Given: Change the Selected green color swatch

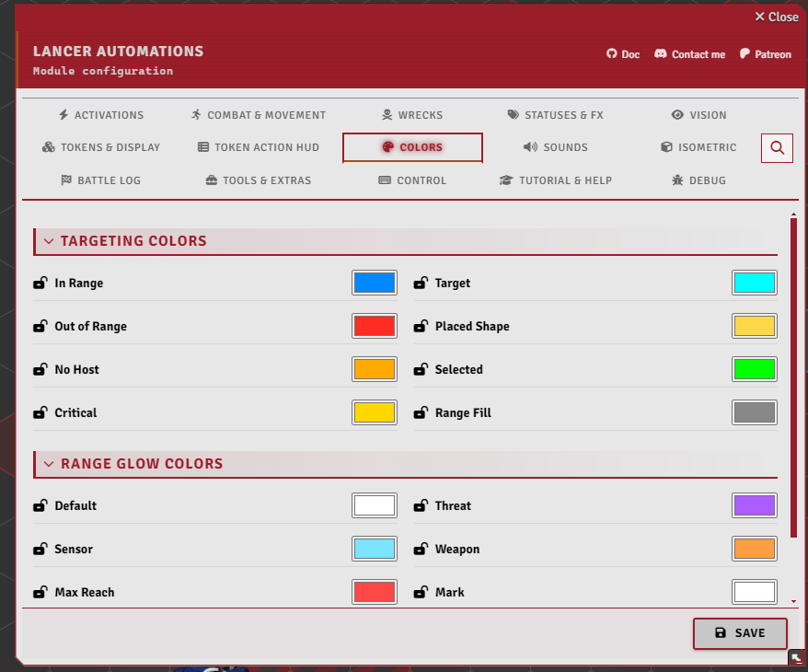Looking at the screenshot, I should pos(755,369).
